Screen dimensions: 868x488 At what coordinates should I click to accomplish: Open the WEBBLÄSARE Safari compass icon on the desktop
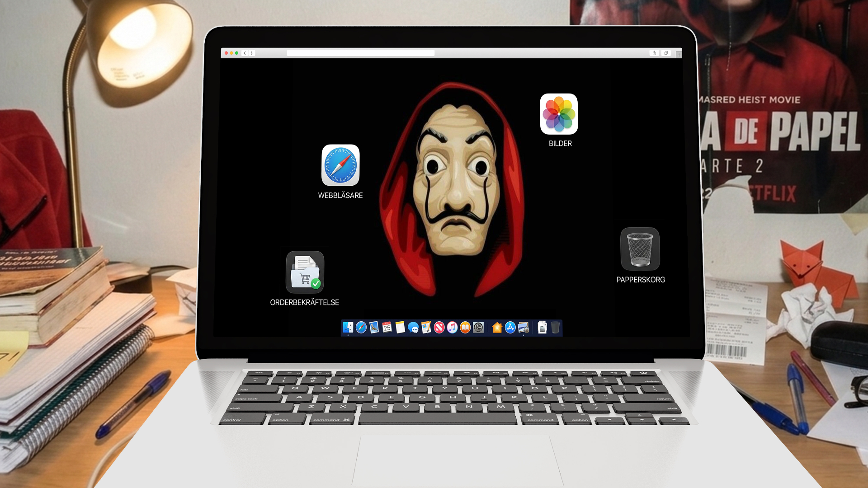pyautogui.click(x=340, y=165)
